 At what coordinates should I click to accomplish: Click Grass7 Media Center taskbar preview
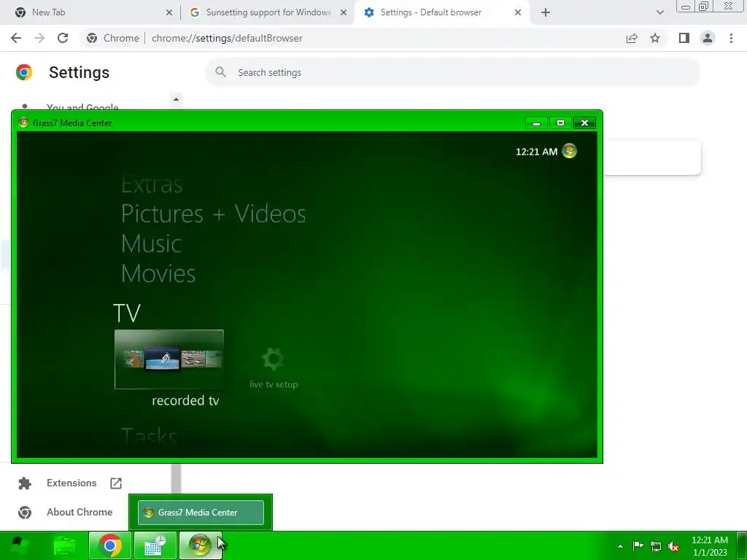(201, 513)
